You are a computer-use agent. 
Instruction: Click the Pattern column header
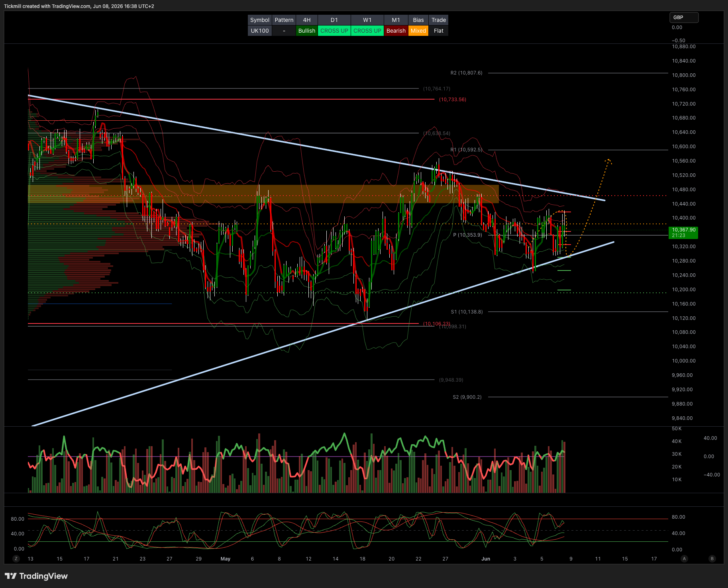tap(284, 20)
